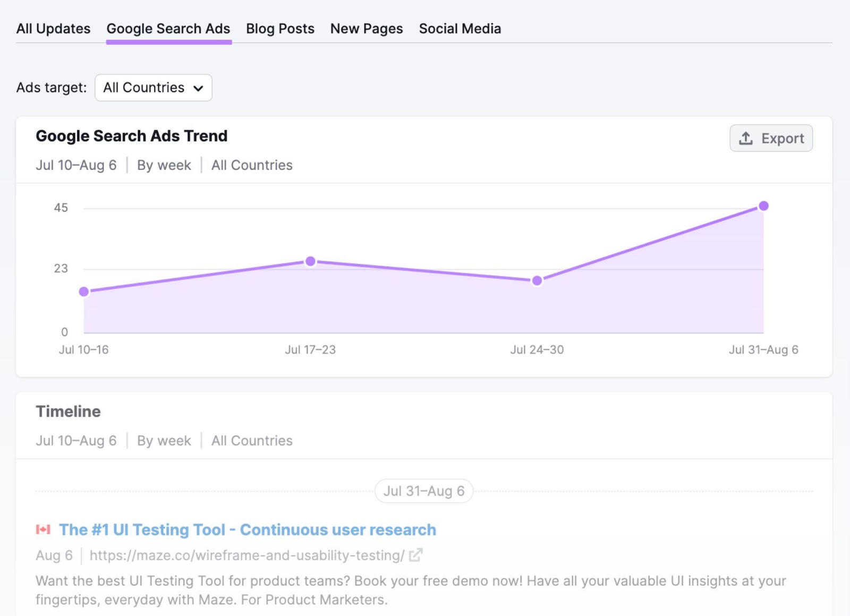Viewport: 850px width, 616px height.
Task: Select the Google Search Ads tab
Action: click(168, 29)
